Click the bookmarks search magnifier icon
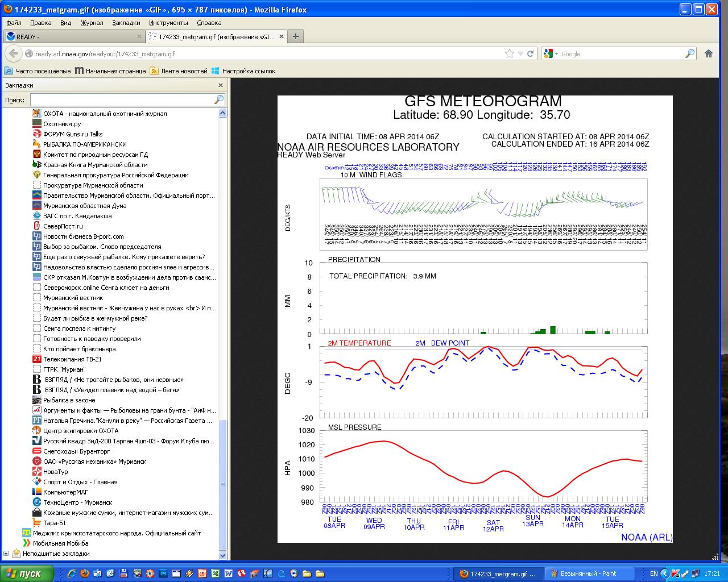728x582 pixels. [219, 100]
